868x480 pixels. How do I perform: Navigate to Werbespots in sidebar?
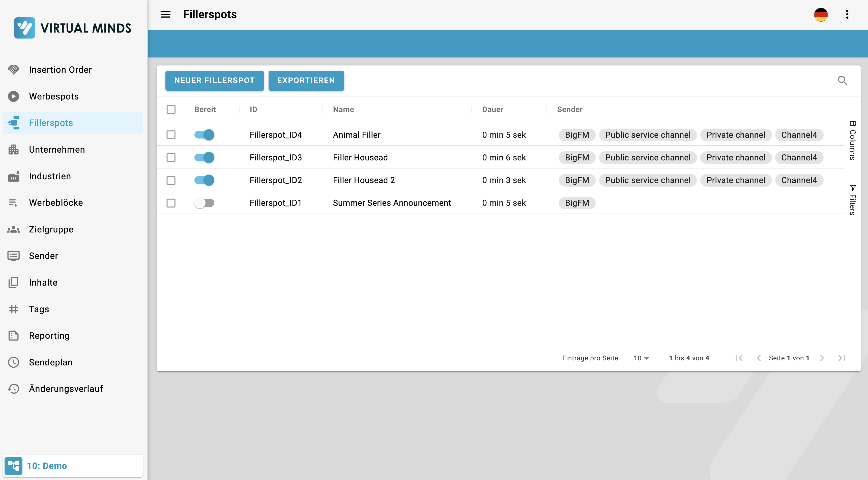(54, 96)
